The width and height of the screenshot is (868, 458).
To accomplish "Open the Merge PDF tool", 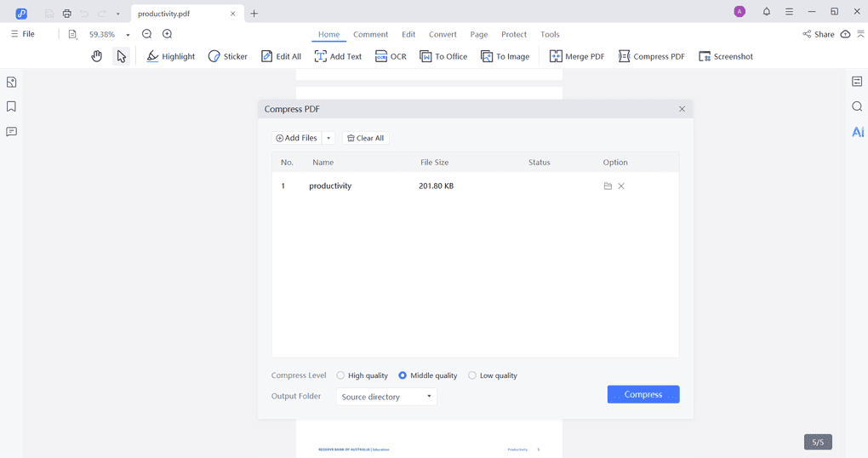I will pos(577,56).
